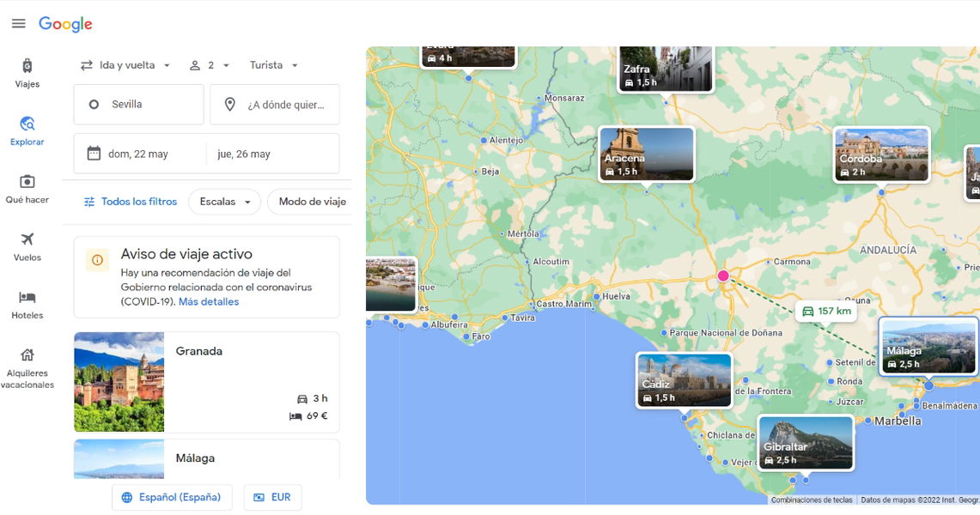The width and height of the screenshot is (980, 515).
Task: Click Mértola marker on map
Action: coord(502,233)
